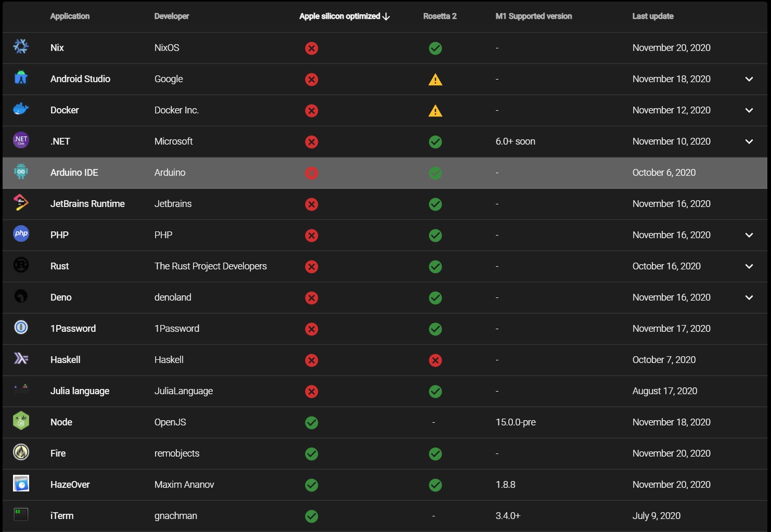Click the Developer column header

(172, 16)
